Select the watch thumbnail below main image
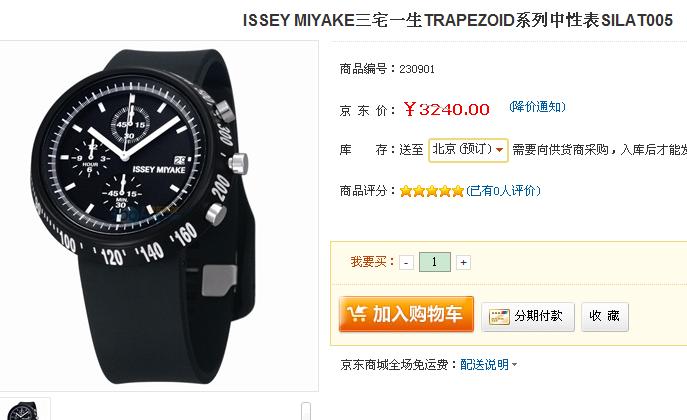 (24, 409)
